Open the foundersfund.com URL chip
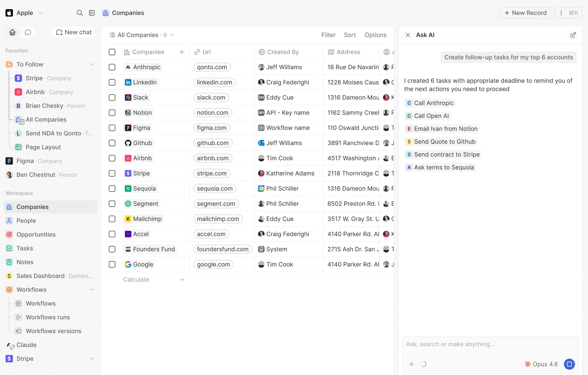588x375 pixels. (x=223, y=249)
